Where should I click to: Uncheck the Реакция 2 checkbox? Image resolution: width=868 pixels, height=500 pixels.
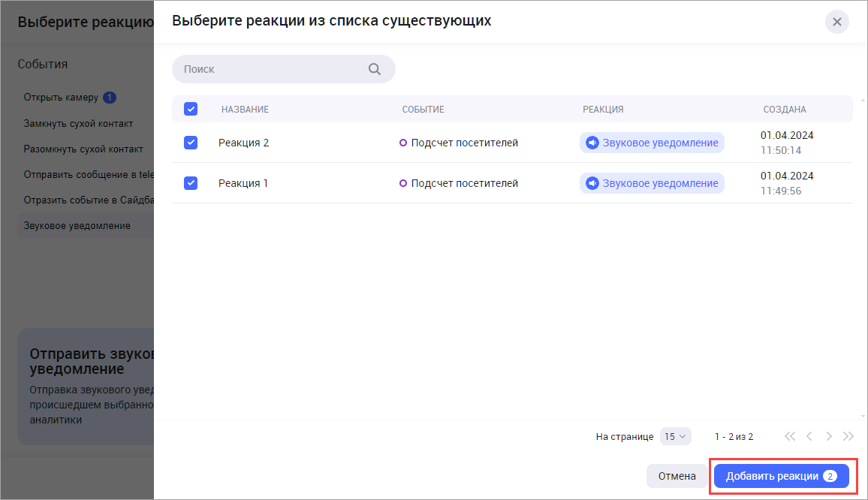(x=191, y=143)
